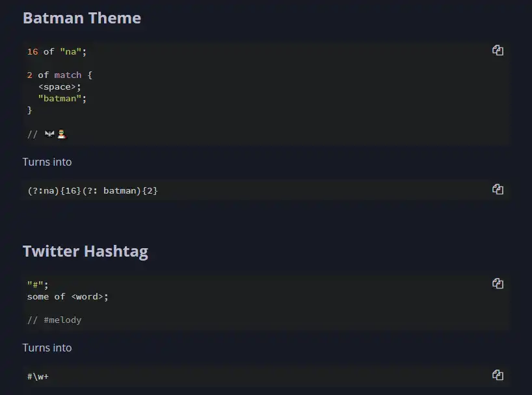
Task: Click the some of <word>; line
Action: coord(68,297)
